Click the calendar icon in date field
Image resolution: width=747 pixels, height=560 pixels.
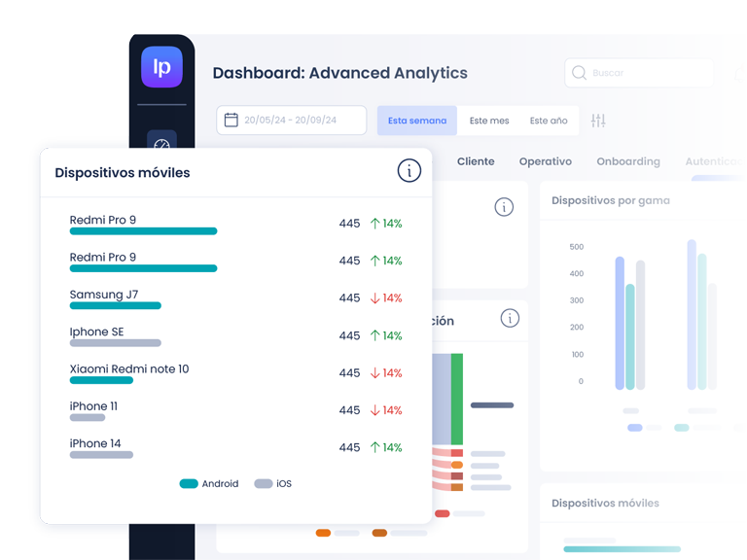coord(231,120)
